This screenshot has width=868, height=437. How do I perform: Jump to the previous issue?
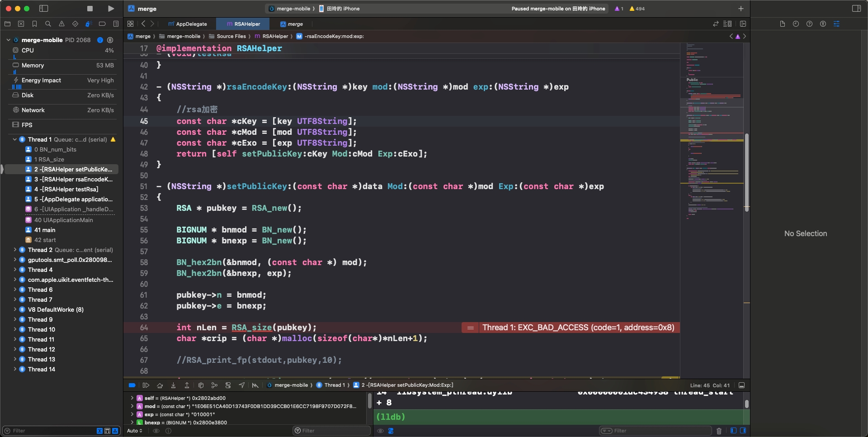731,36
